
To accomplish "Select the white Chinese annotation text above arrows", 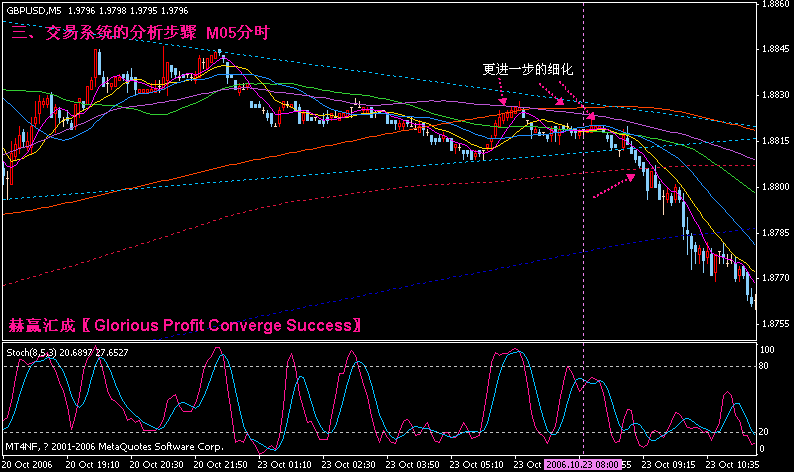I will tap(525, 70).
